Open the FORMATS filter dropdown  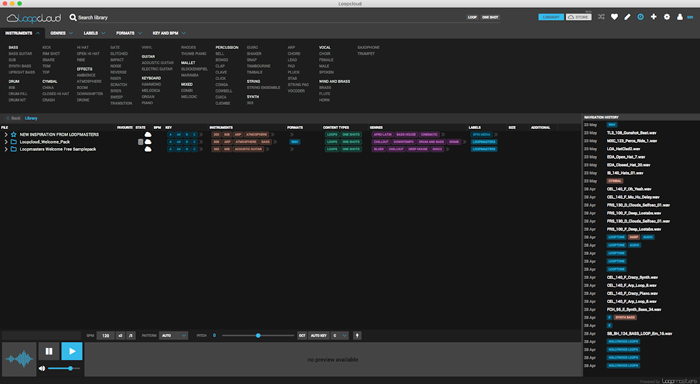pos(129,33)
